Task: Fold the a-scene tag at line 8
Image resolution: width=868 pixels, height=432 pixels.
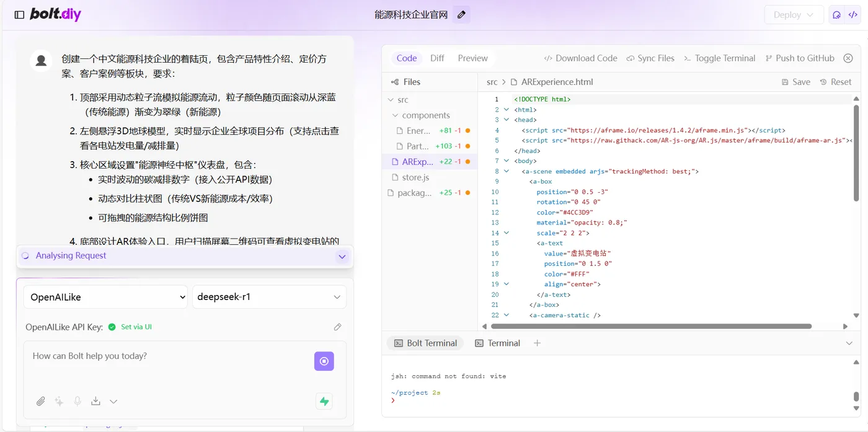Action: [507, 171]
